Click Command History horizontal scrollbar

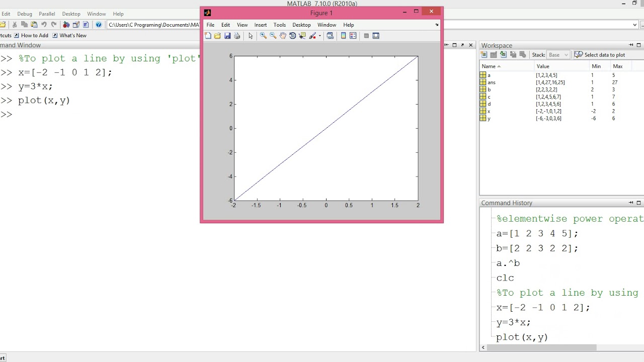541,347
